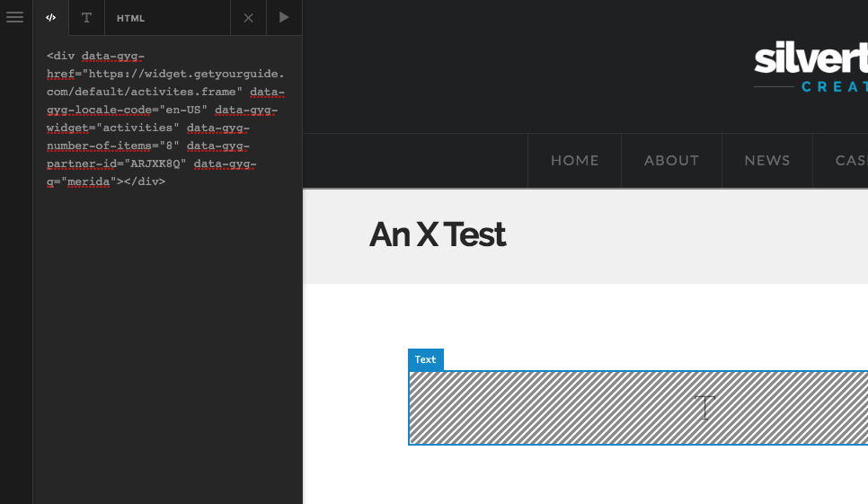The width and height of the screenshot is (868, 504).
Task: Switch to the text T icon tab
Action: 86,18
